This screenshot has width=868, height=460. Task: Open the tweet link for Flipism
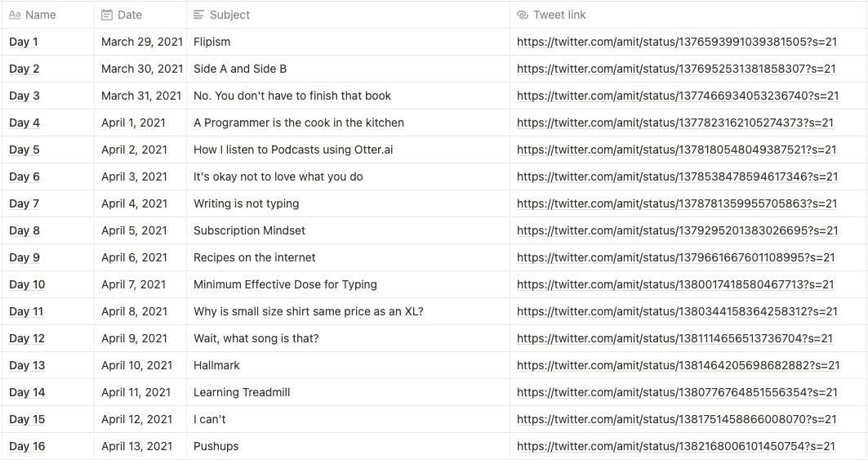[676, 42]
